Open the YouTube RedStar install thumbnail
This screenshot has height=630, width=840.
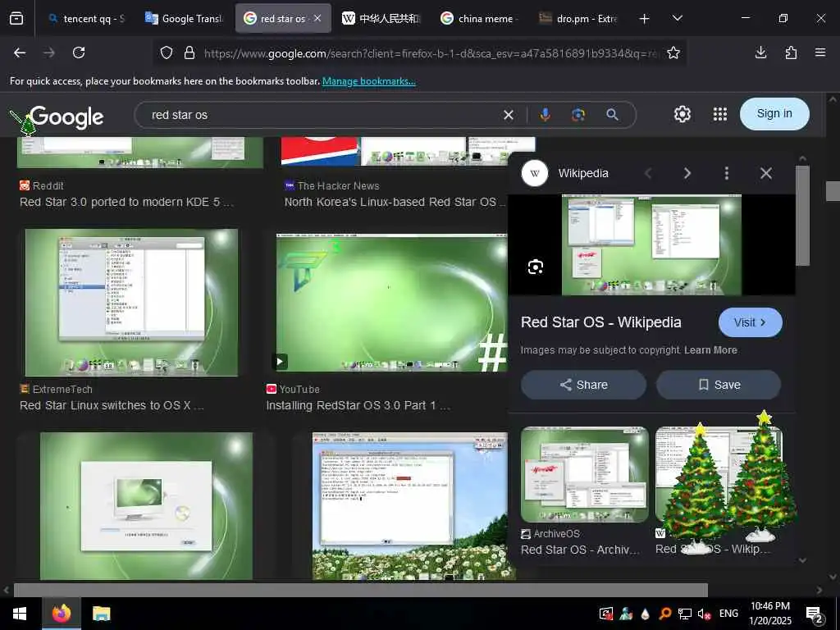point(391,303)
